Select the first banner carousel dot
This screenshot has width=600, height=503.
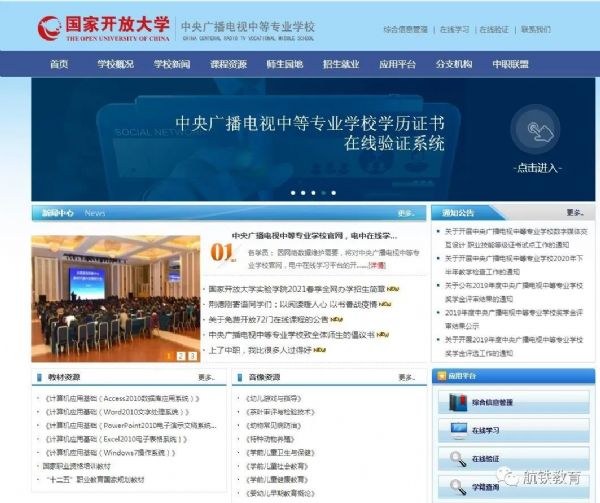tap(293, 192)
